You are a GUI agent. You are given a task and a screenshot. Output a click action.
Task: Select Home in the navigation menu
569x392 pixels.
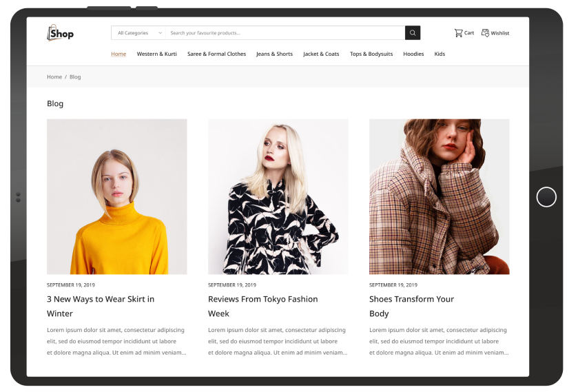pyautogui.click(x=118, y=54)
